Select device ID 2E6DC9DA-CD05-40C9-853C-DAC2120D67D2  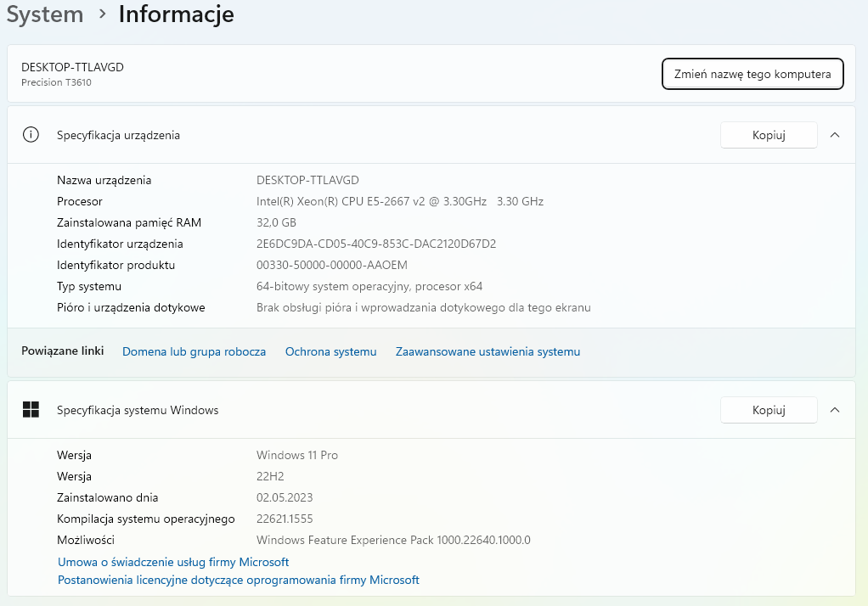pos(376,244)
